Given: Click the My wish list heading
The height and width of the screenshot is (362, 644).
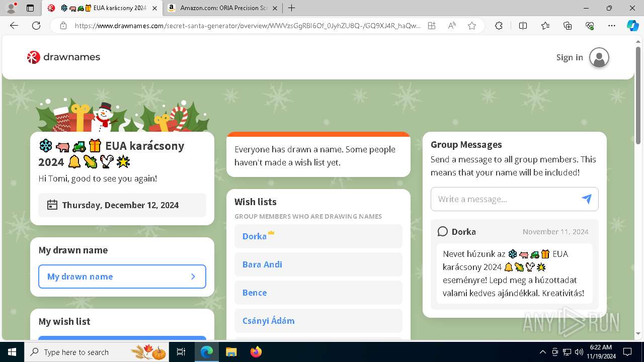Looking at the screenshot, I should pyautogui.click(x=64, y=321).
